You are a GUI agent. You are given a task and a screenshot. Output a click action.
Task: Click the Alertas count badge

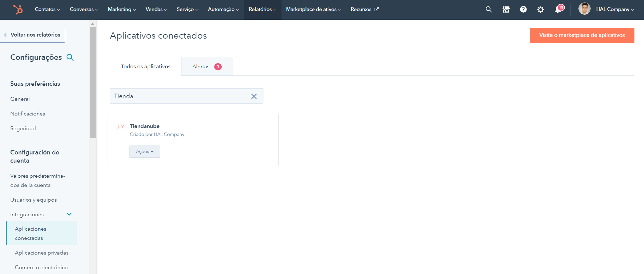click(218, 67)
